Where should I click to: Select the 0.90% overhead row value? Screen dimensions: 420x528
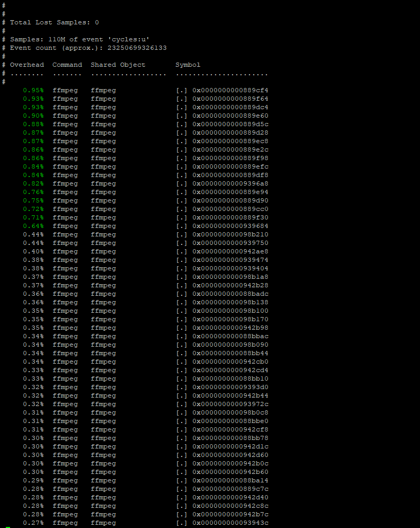click(33, 116)
